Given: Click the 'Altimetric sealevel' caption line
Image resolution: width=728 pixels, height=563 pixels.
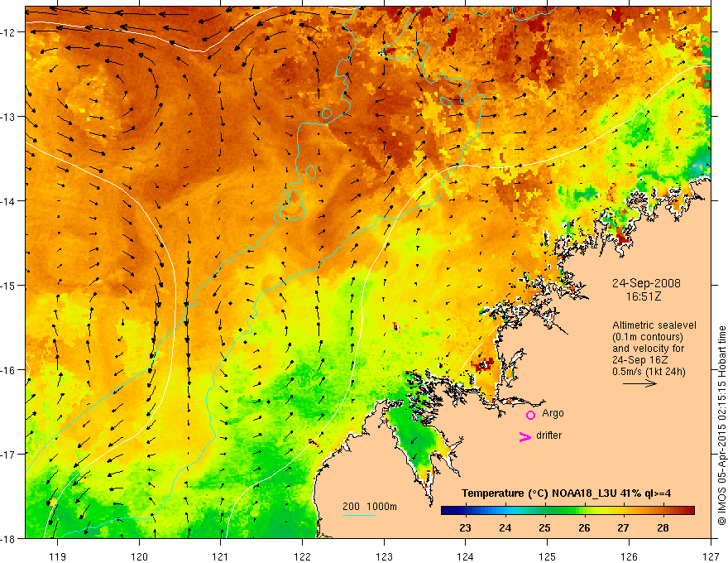Looking at the screenshot, I should coord(654,325).
